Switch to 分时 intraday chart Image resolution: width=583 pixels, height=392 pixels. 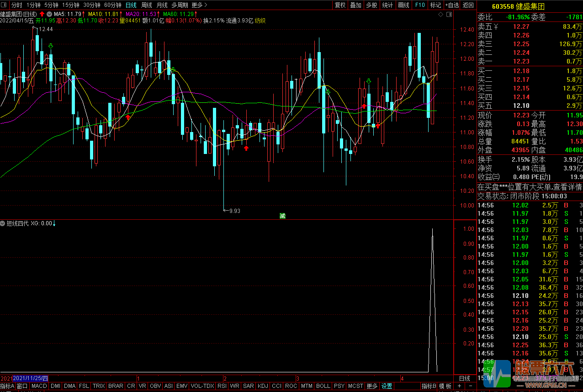pos(16,5)
